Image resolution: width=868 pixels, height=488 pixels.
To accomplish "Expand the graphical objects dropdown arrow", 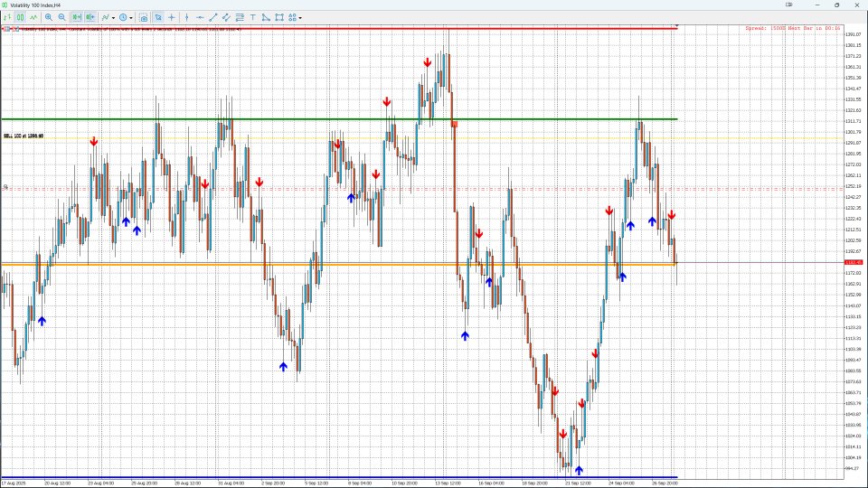I will click(x=300, y=18).
